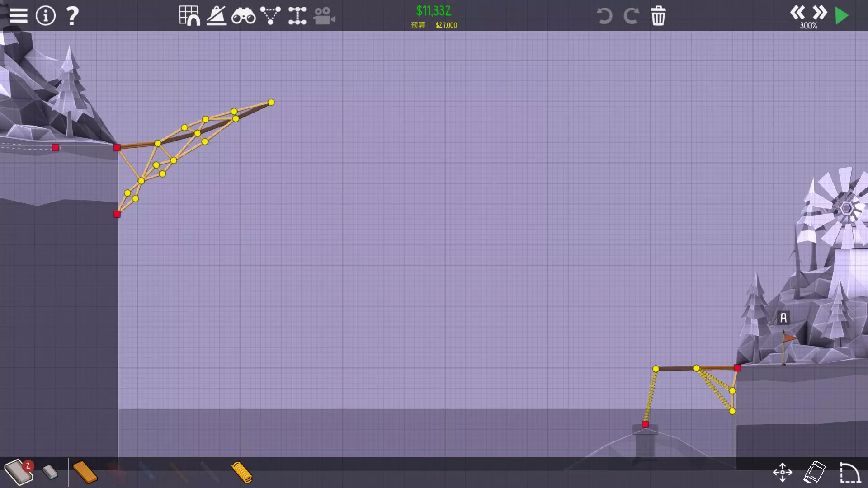Select the road material with badge 2
Screen dimensions: 868x488
coord(18,472)
